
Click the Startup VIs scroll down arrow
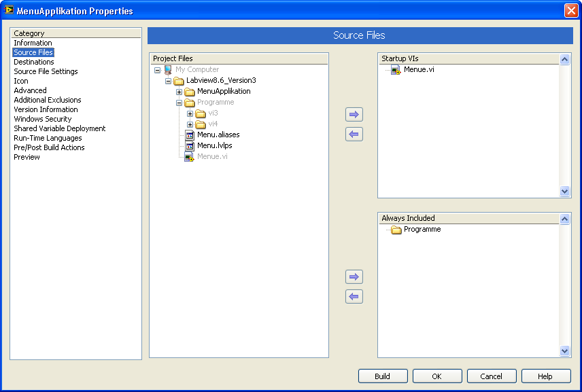tap(564, 192)
